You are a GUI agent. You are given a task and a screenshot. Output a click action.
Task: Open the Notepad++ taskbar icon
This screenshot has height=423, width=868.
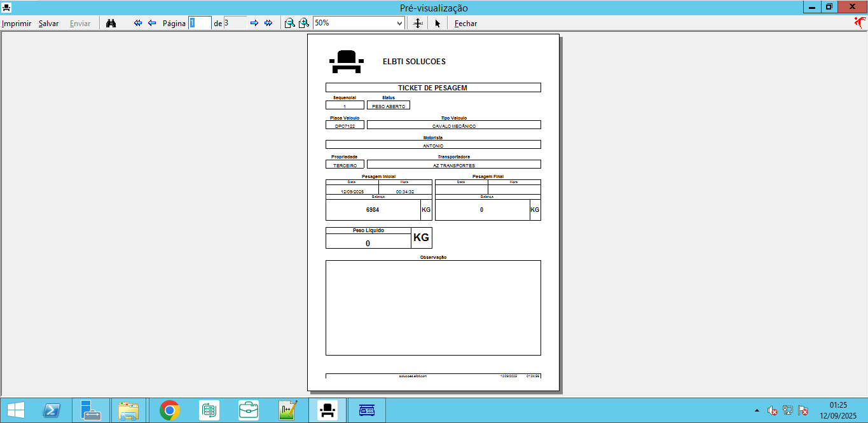pos(288,410)
